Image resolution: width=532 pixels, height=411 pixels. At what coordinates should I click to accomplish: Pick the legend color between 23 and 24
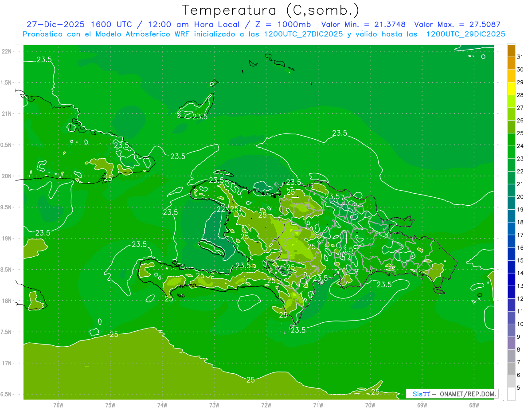click(x=511, y=153)
